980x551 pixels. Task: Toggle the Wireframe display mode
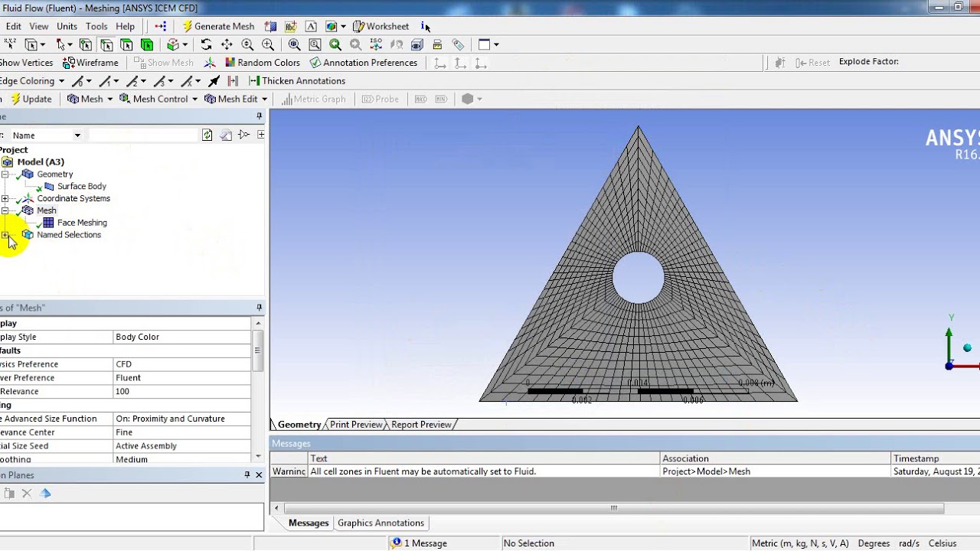click(x=90, y=63)
